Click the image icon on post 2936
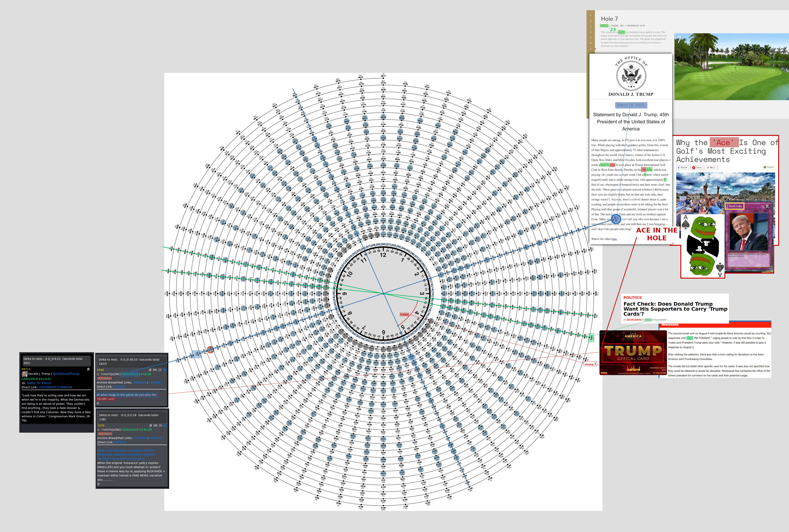The image size is (789, 532). (x=160, y=370)
